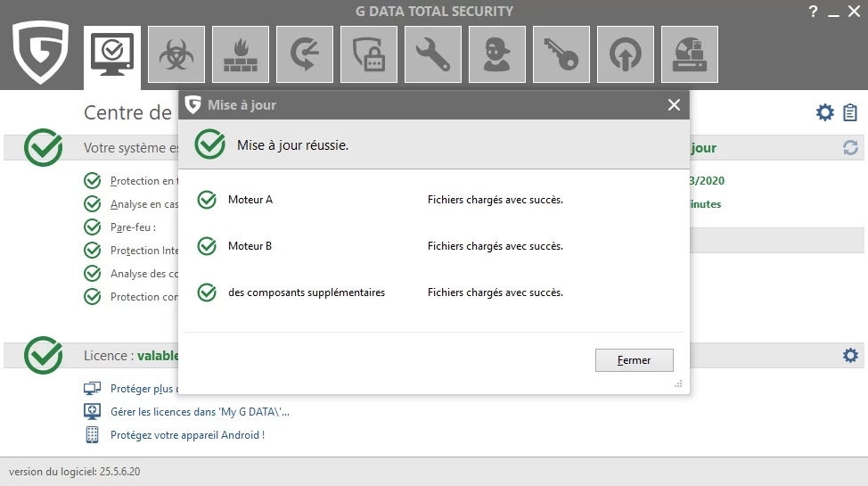Open the Parental controls tab
The height and width of the screenshot is (486, 868).
[x=497, y=54]
